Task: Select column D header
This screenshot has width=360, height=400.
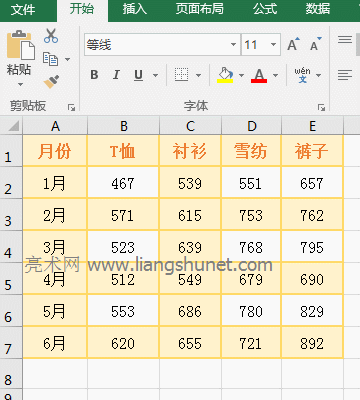Action: click(x=252, y=126)
